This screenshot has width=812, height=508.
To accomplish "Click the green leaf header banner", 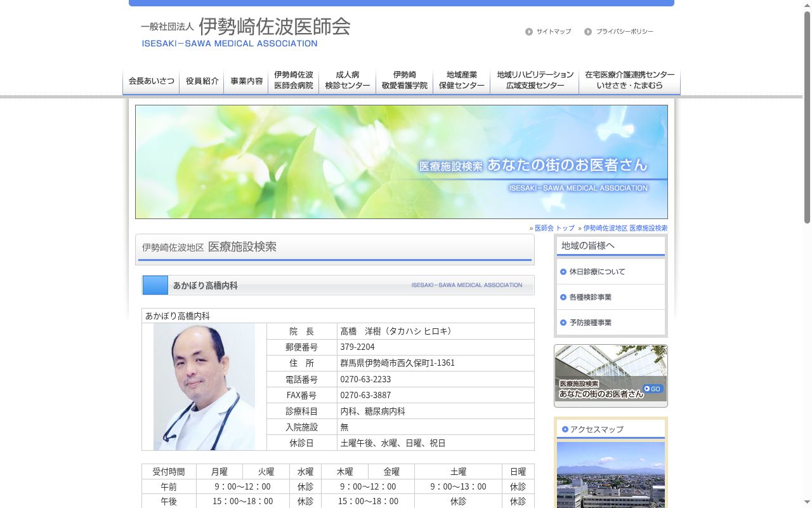I will [402, 162].
